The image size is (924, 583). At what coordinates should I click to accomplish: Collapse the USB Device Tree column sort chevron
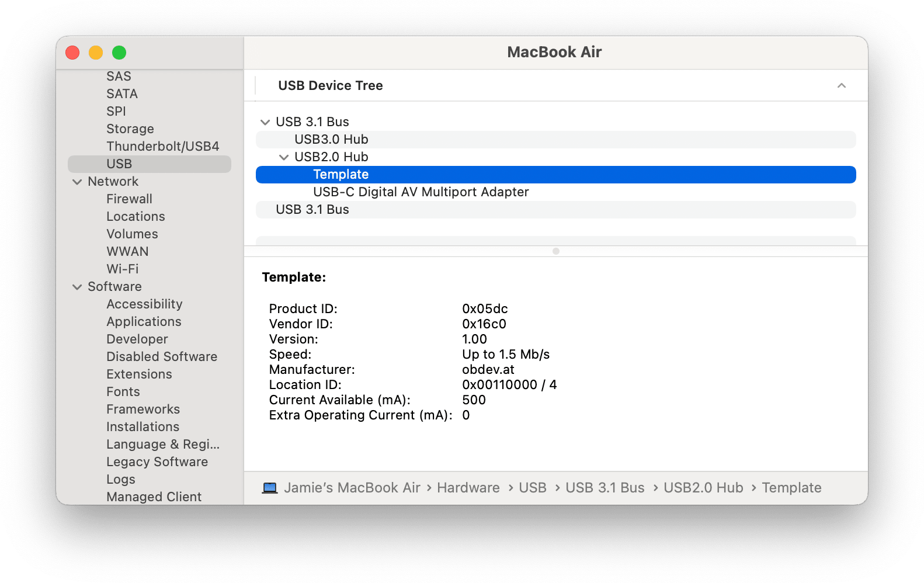842,86
